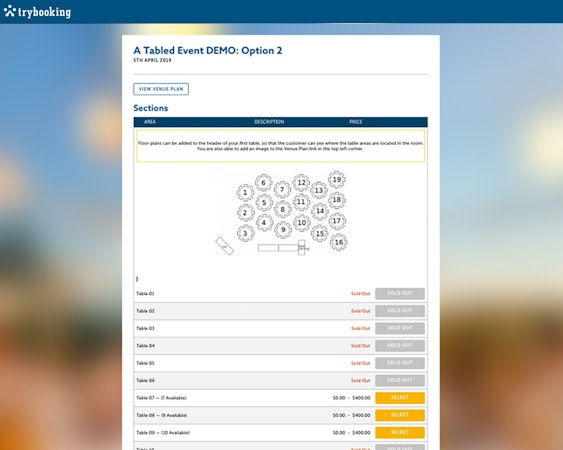Click table 10 on the floor plan

coord(302,223)
